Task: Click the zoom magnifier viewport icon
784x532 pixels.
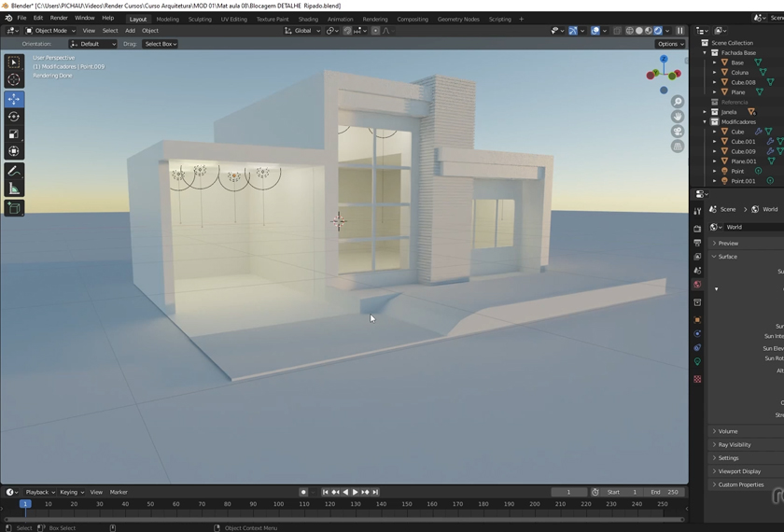Action: pos(678,102)
